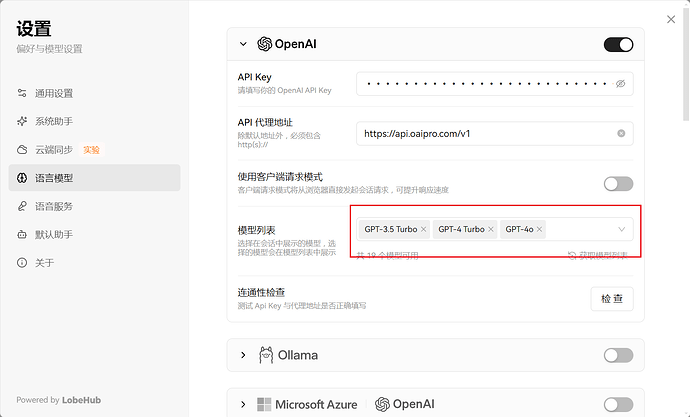Image resolution: width=690 pixels, height=417 pixels.
Task: Remove GPT-4 Turbo from model list
Action: (491, 229)
